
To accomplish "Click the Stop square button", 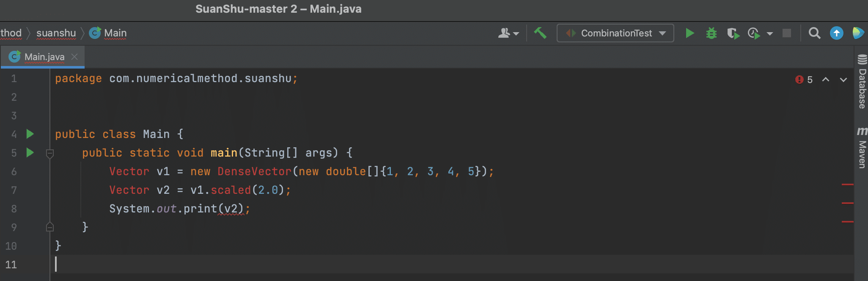I will pyautogui.click(x=787, y=33).
